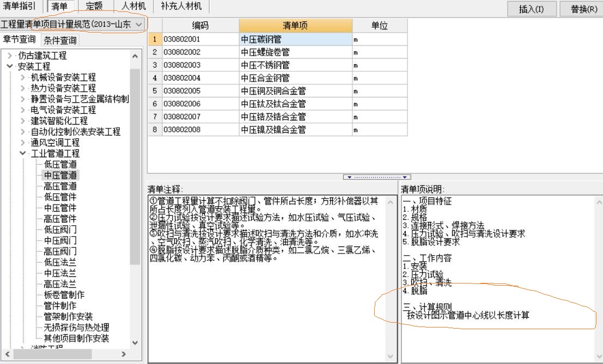Image resolution: width=603 pixels, height=364 pixels.
Task: Open the 补充人材机 tab
Action: pyautogui.click(x=181, y=6)
